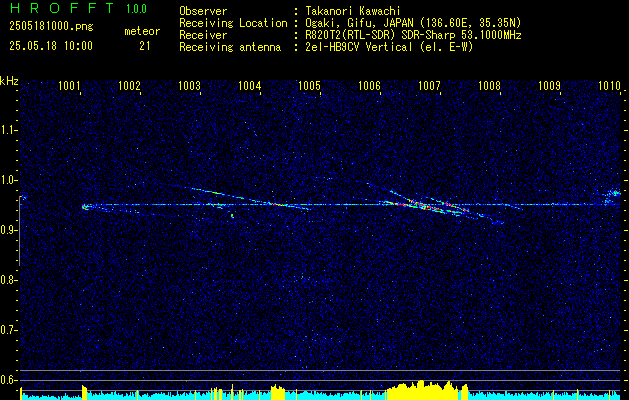
Task: Click the 0.8 kHz frequency axis label
Action: point(8,280)
